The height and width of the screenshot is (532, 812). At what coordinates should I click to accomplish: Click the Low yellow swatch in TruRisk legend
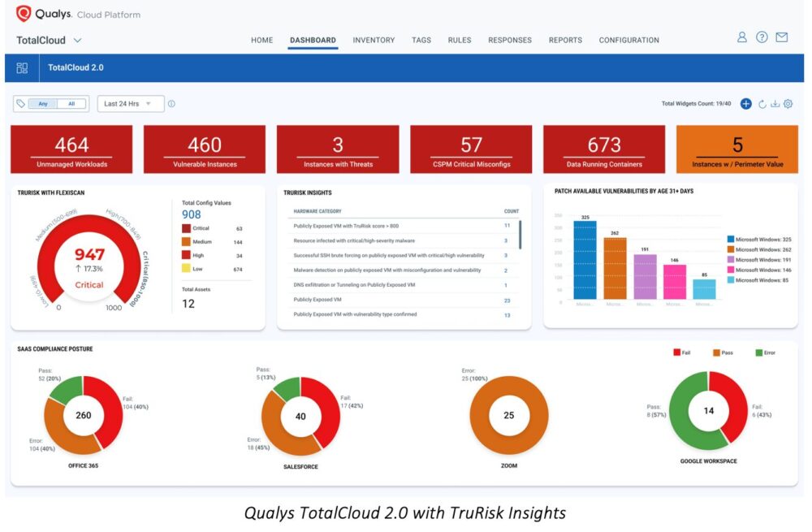186,268
